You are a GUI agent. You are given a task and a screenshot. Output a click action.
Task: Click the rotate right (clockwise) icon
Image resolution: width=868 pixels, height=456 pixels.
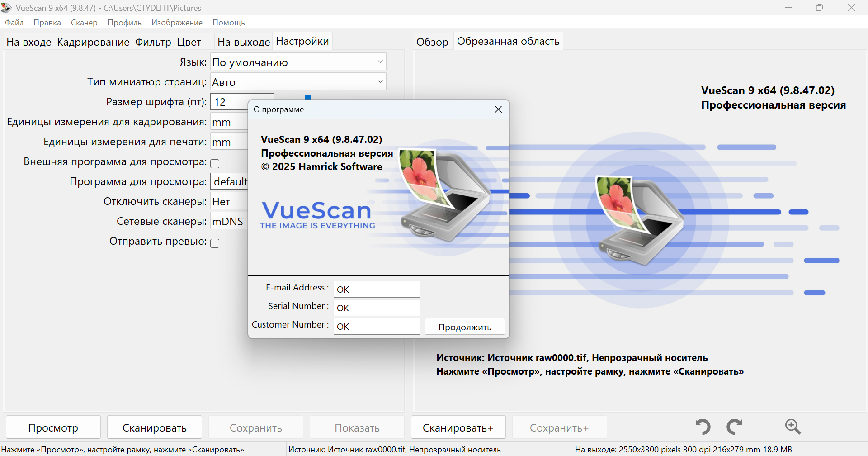coord(734,427)
